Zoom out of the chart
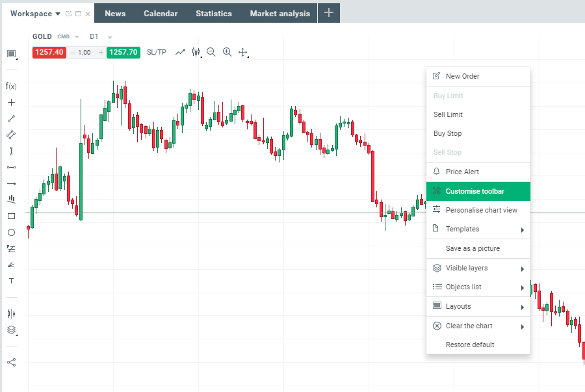 pyautogui.click(x=211, y=52)
